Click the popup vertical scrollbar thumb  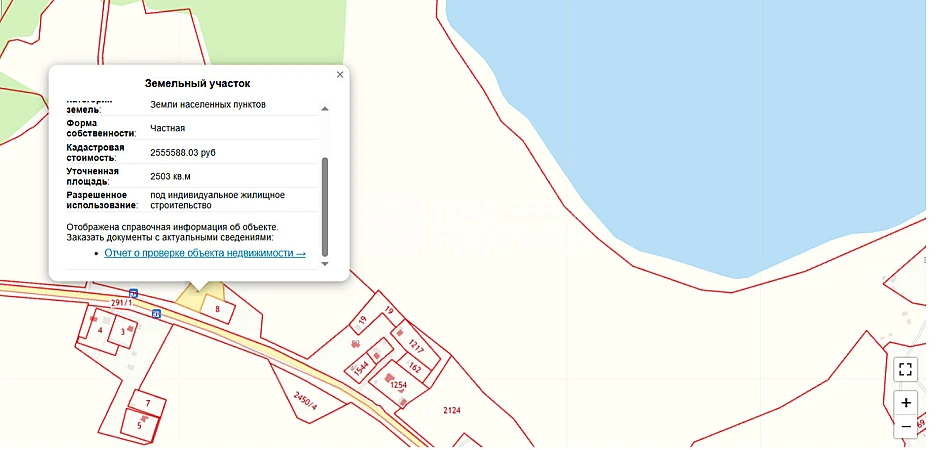coord(324,205)
